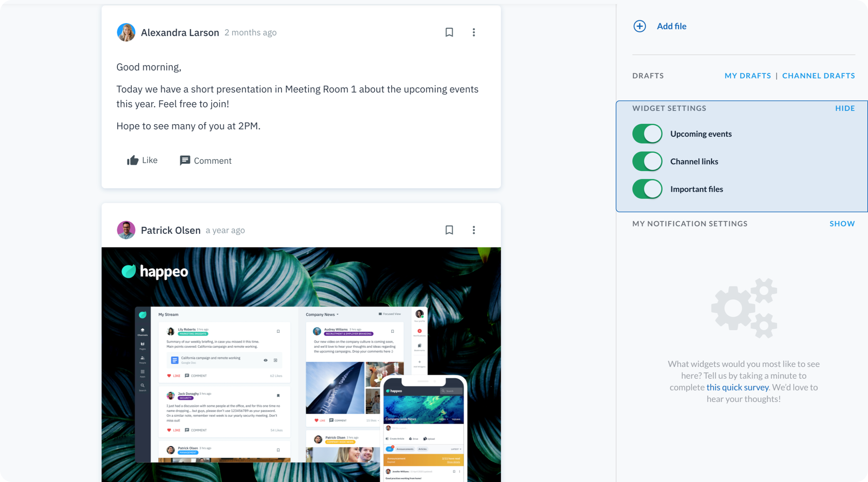Click the 'Important files' label
The image size is (868, 482).
click(x=697, y=189)
